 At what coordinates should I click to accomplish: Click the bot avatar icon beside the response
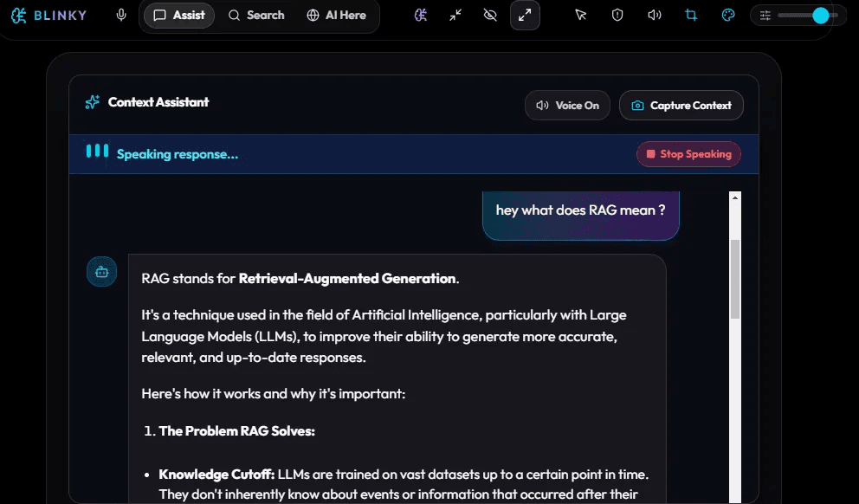[102, 272]
